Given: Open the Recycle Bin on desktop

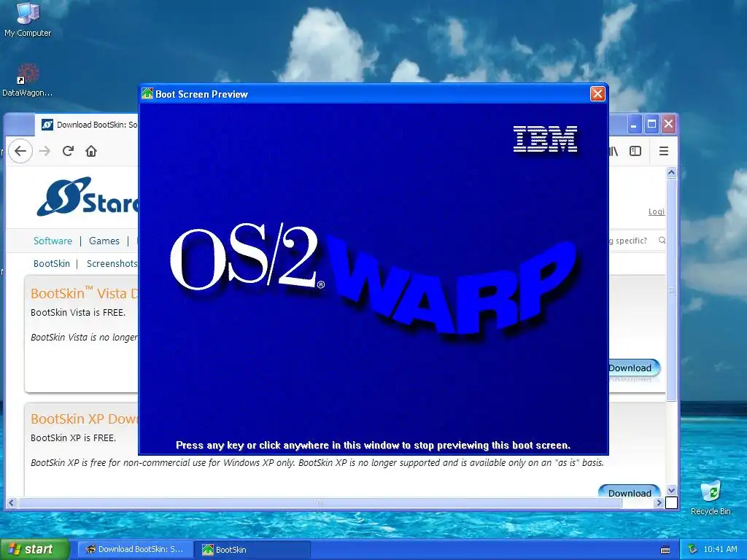Looking at the screenshot, I should (711, 497).
